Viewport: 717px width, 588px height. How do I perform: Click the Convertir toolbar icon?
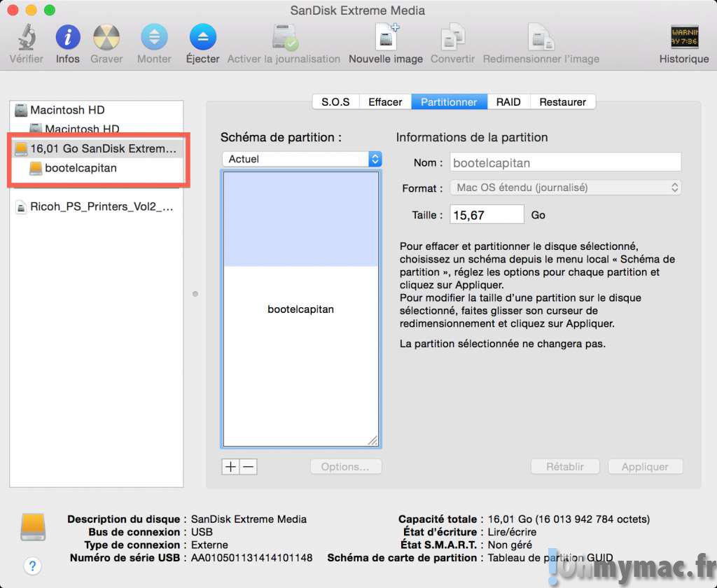pos(452,37)
